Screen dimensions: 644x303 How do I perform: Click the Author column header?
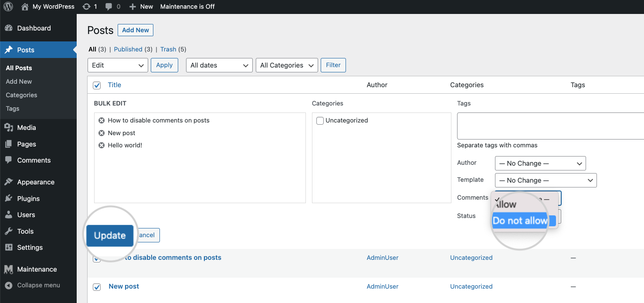(377, 85)
